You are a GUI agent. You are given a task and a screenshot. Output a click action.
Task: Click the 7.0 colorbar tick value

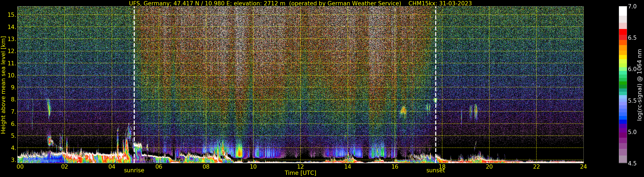(632, 6)
